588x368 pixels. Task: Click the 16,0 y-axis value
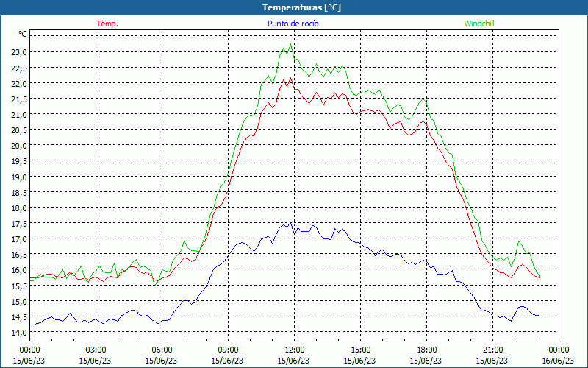click(19, 270)
